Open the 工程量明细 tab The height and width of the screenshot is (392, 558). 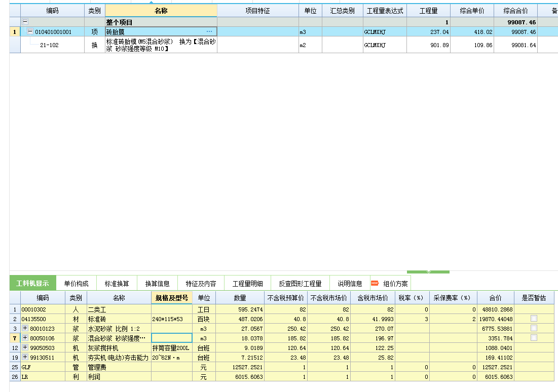[248, 284]
